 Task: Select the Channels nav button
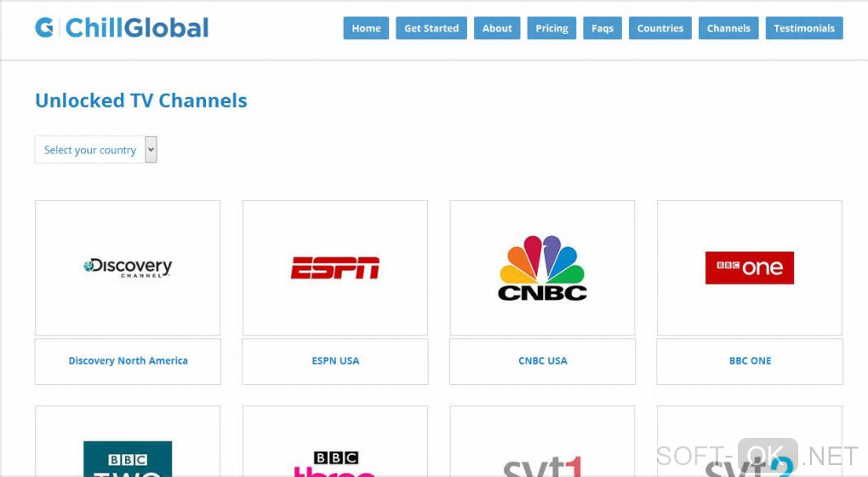[728, 28]
